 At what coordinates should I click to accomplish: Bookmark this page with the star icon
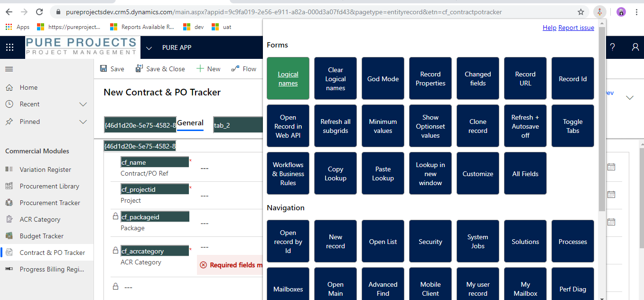(x=581, y=12)
